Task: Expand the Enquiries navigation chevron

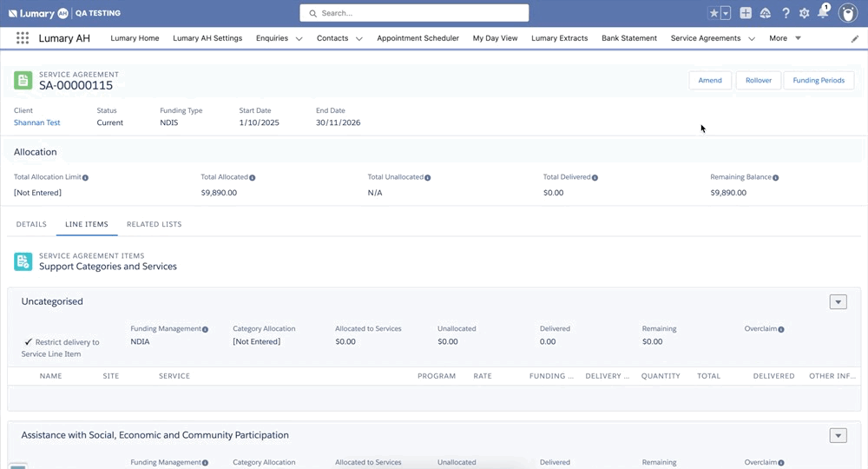Action: [299, 38]
